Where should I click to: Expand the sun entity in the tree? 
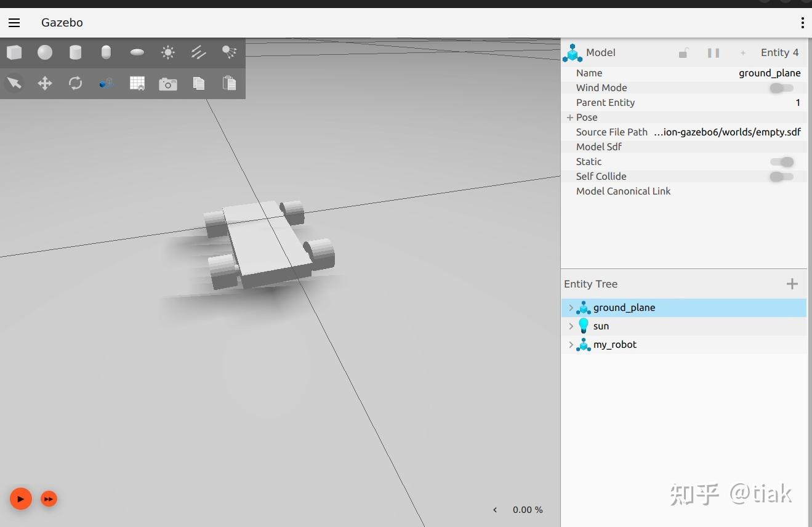[x=570, y=326]
